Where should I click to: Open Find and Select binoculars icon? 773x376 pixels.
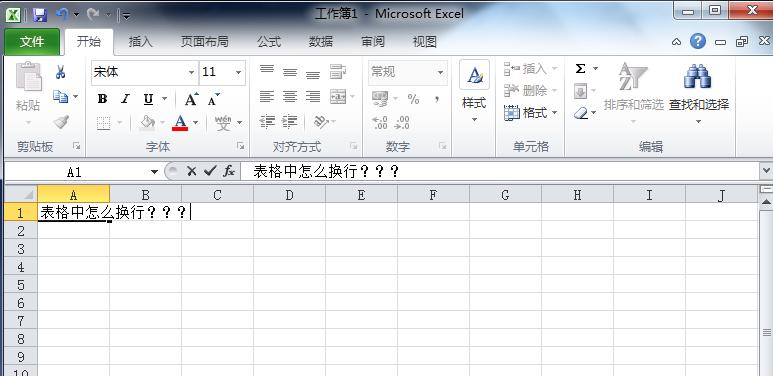(x=698, y=76)
